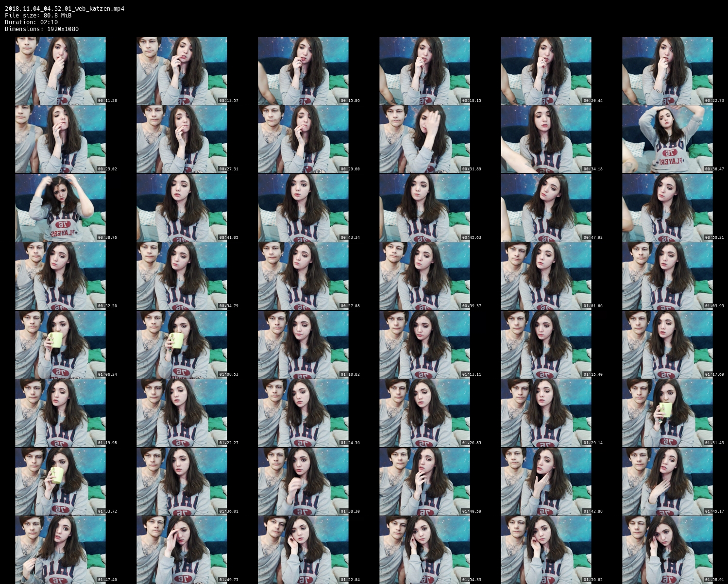Open the thumbnail at 01:01.66

tap(546, 276)
